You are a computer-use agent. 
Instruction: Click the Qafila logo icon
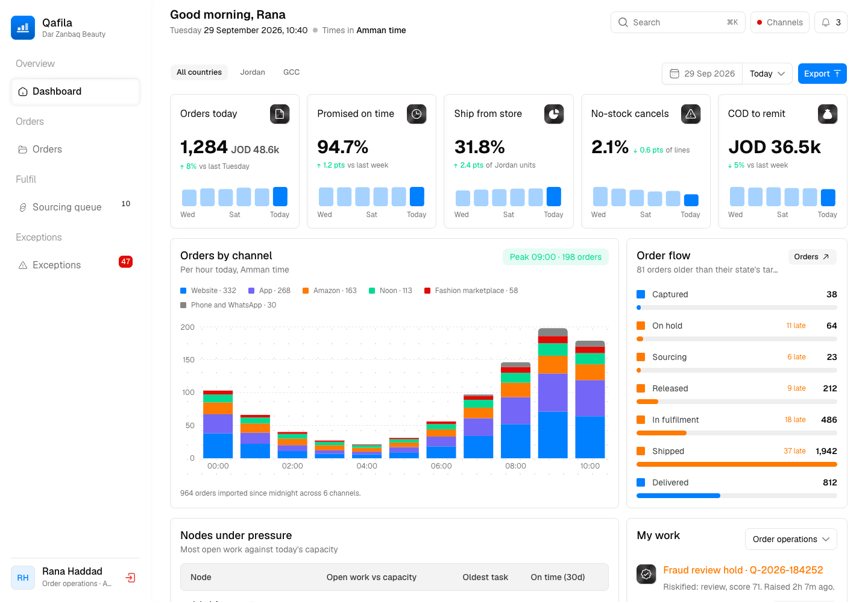[x=23, y=28]
